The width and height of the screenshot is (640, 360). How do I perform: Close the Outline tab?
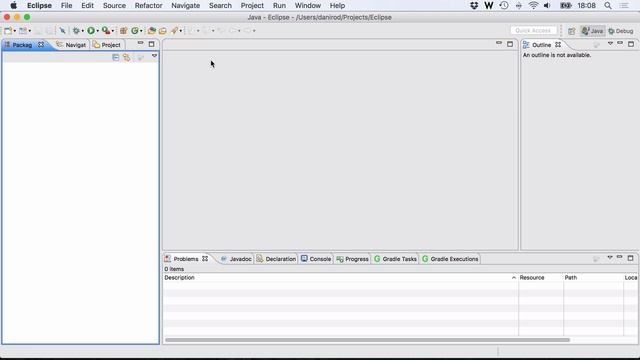tap(558, 45)
